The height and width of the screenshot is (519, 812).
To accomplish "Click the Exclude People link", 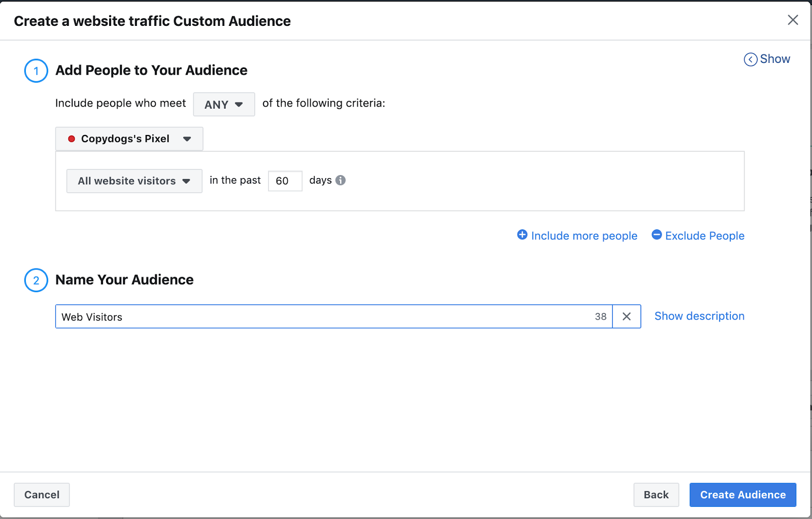I will coord(704,236).
